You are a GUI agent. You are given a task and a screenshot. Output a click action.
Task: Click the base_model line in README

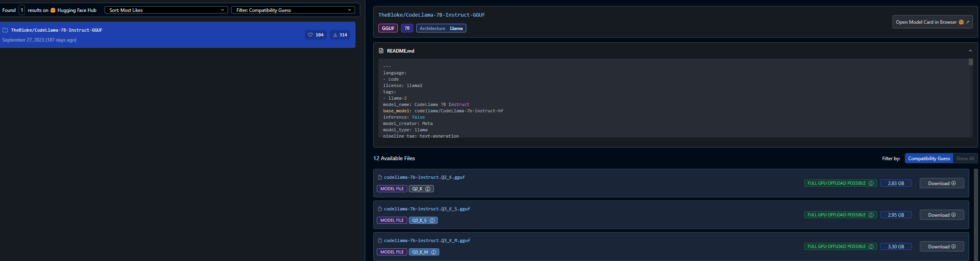[x=443, y=111]
